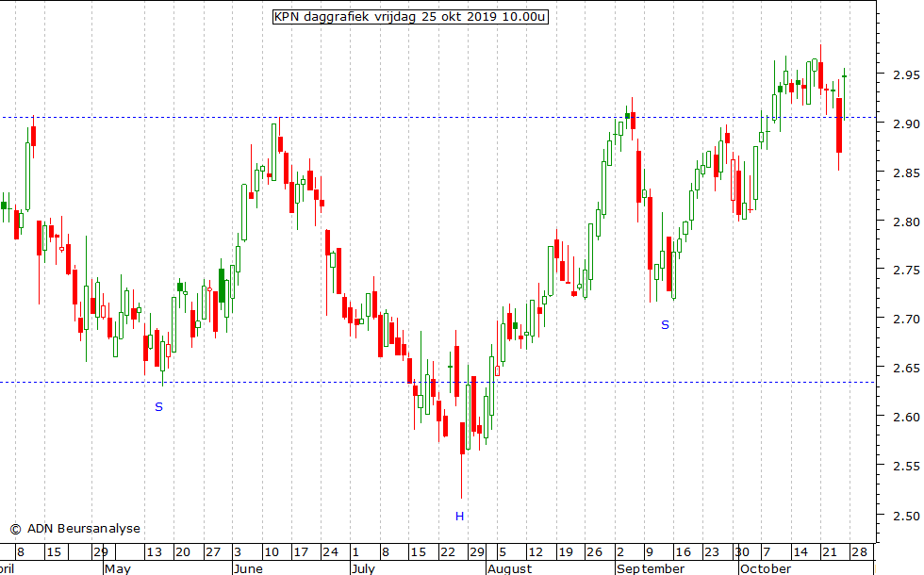
Task: Click the date label 16 in September
Action: point(683,552)
